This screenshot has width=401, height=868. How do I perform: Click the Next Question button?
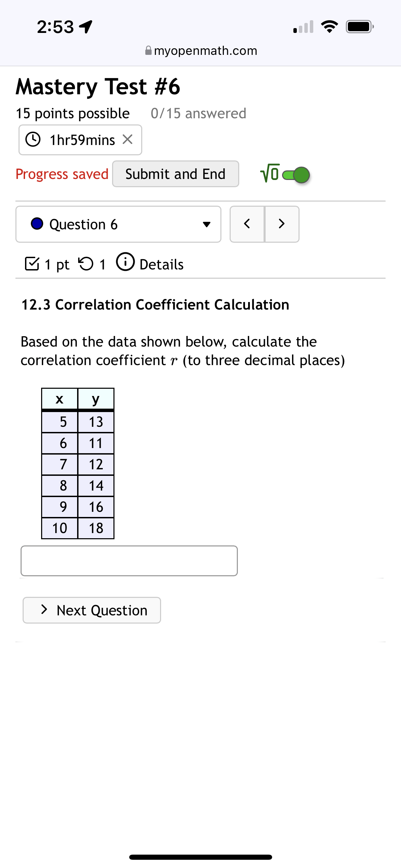[x=91, y=610]
